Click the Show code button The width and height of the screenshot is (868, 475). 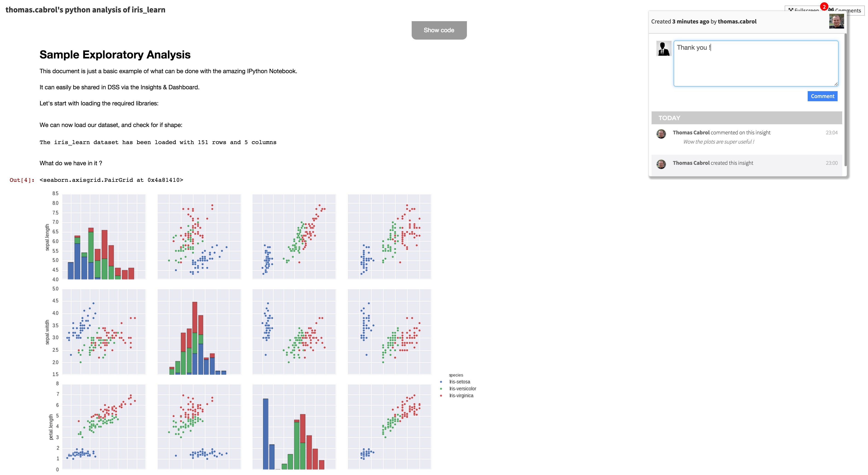[x=439, y=30]
